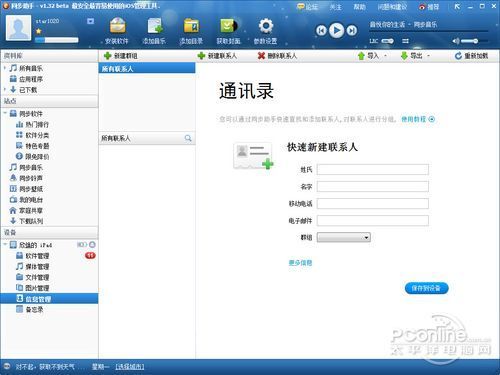Click the 电子邮件 email field
Image resolution: width=500 pixels, height=375 pixels.
pyautogui.click(x=373, y=220)
